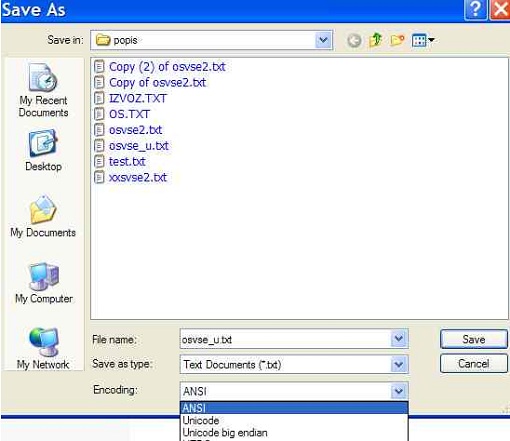Expand the Save as type dropdown arrow
Viewport: 510px width, 441px height.
coord(399,364)
